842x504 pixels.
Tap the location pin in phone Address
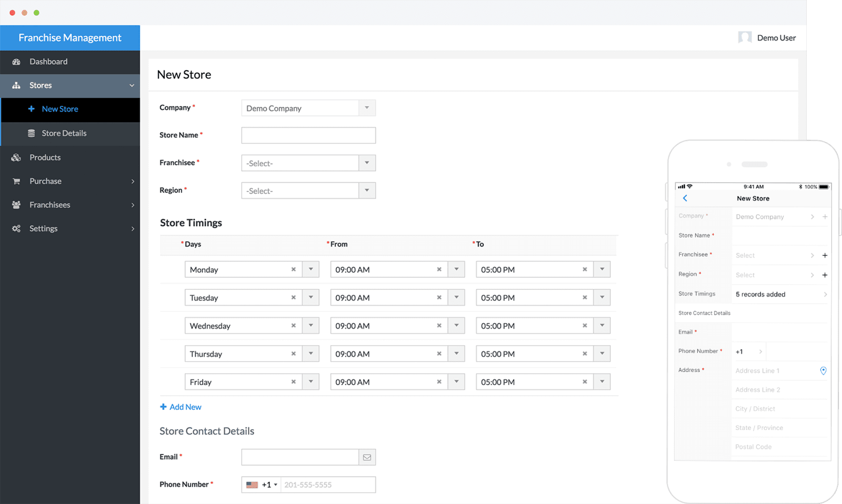(x=823, y=371)
